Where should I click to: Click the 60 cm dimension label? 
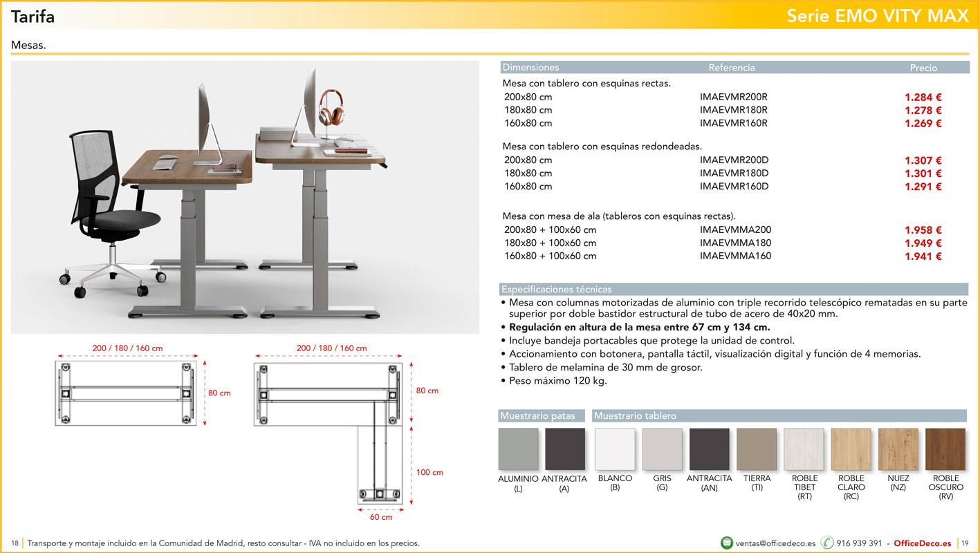[381, 517]
